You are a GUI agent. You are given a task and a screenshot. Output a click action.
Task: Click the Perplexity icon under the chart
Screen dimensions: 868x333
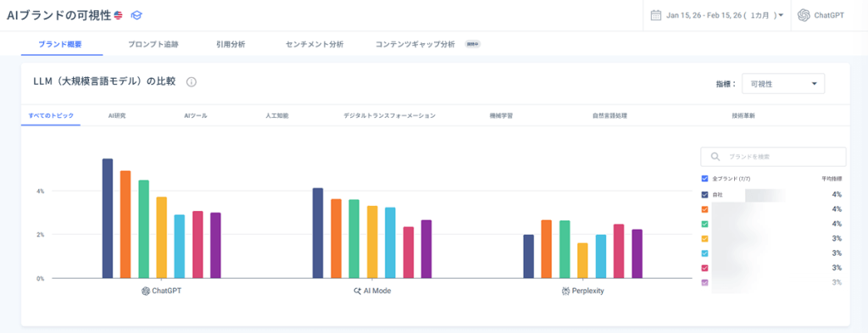(565, 291)
